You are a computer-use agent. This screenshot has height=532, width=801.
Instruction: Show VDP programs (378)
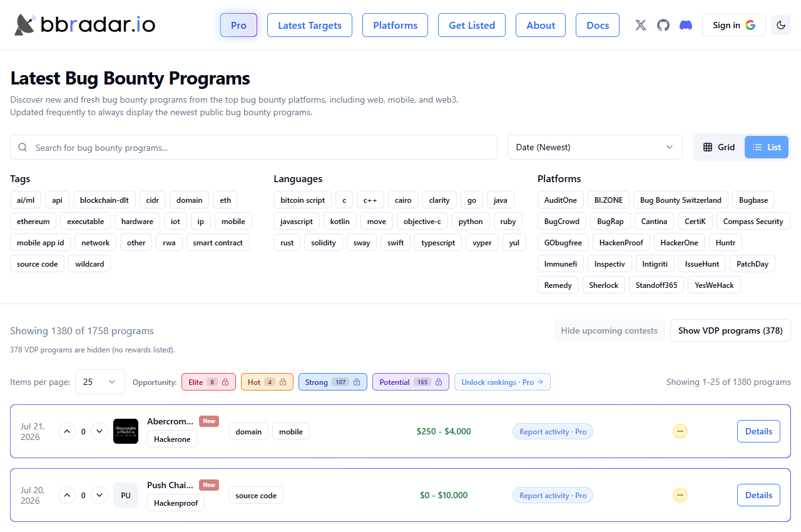coord(730,330)
